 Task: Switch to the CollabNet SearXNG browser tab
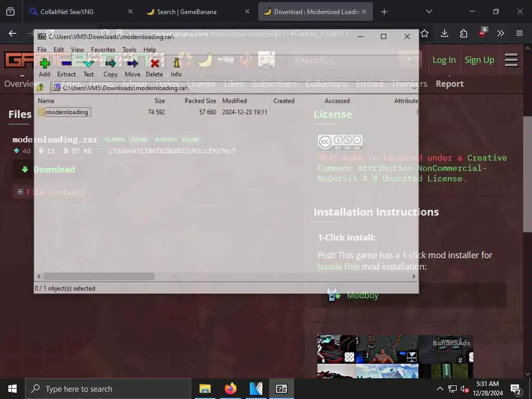pyautogui.click(x=81, y=11)
